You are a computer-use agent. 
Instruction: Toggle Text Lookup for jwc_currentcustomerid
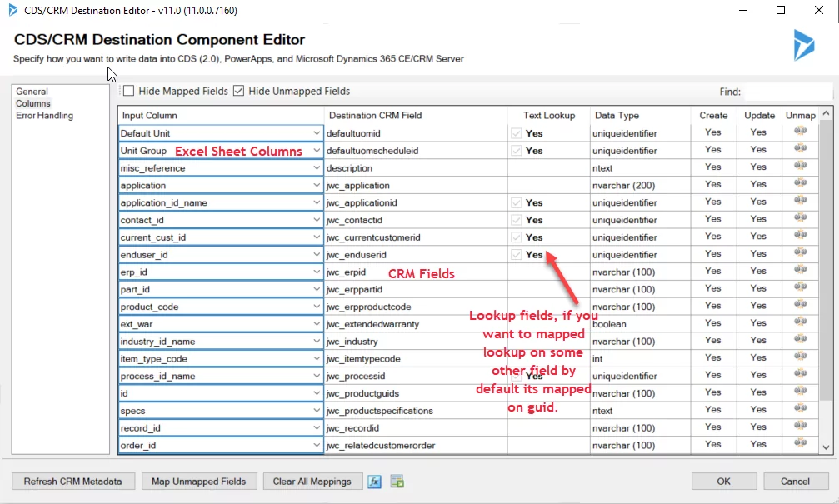click(x=516, y=237)
